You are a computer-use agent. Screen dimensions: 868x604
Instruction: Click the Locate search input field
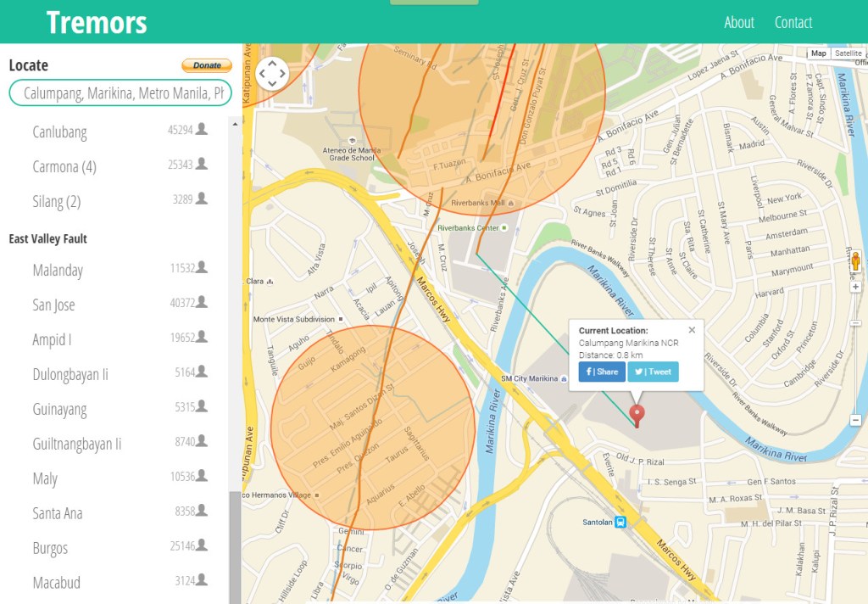[x=120, y=93]
